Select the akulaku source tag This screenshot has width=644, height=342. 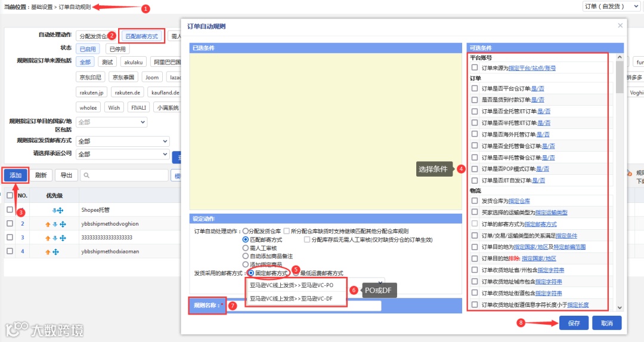[x=134, y=62]
